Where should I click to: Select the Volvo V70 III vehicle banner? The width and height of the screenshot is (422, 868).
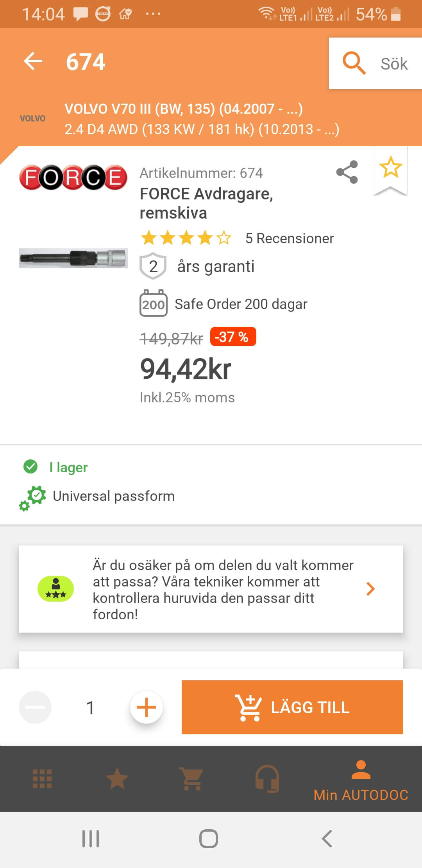(202, 119)
